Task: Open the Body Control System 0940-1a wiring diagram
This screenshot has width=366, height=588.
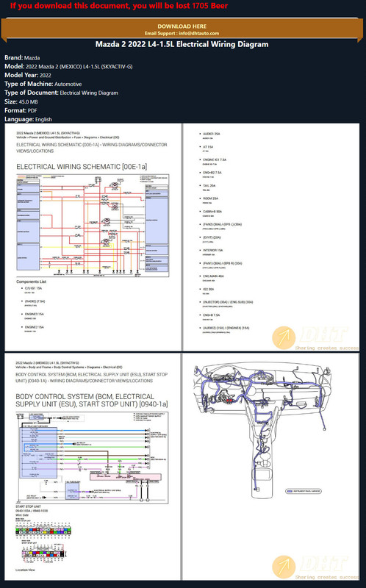Action: pos(93,458)
